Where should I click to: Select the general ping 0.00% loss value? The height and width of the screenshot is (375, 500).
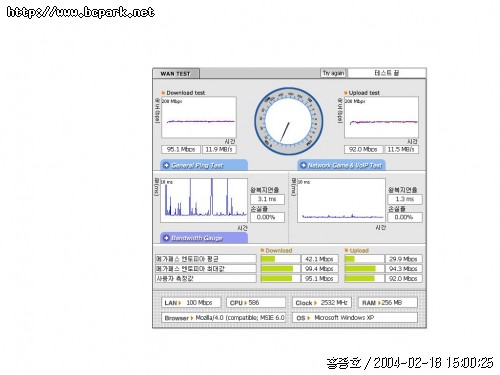(x=267, y=217)
